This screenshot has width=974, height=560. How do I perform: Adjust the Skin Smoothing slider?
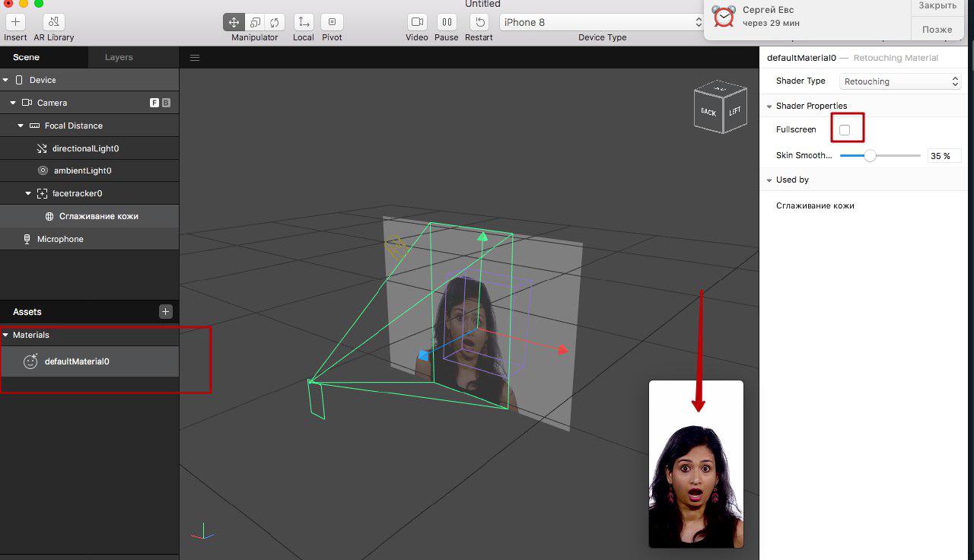tap(870, 156)
